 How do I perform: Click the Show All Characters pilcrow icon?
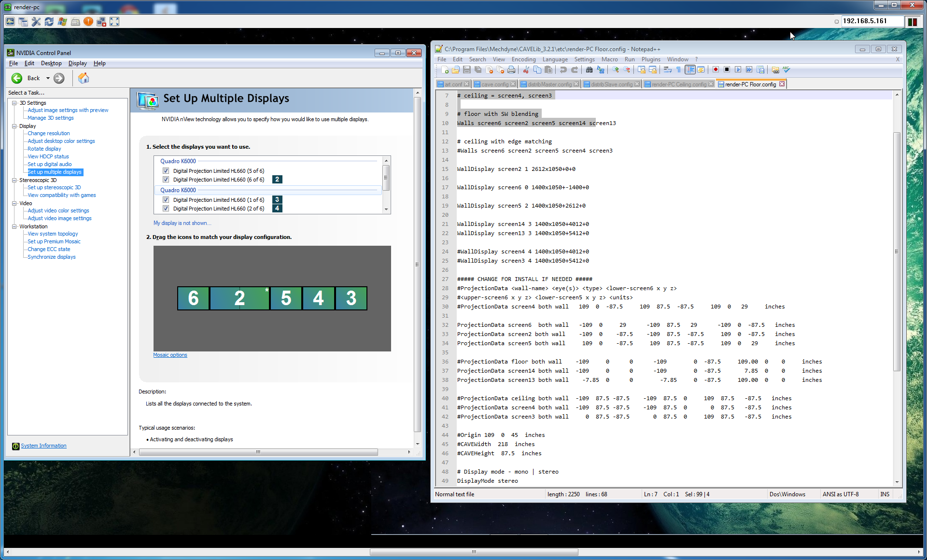pos(678,70)
